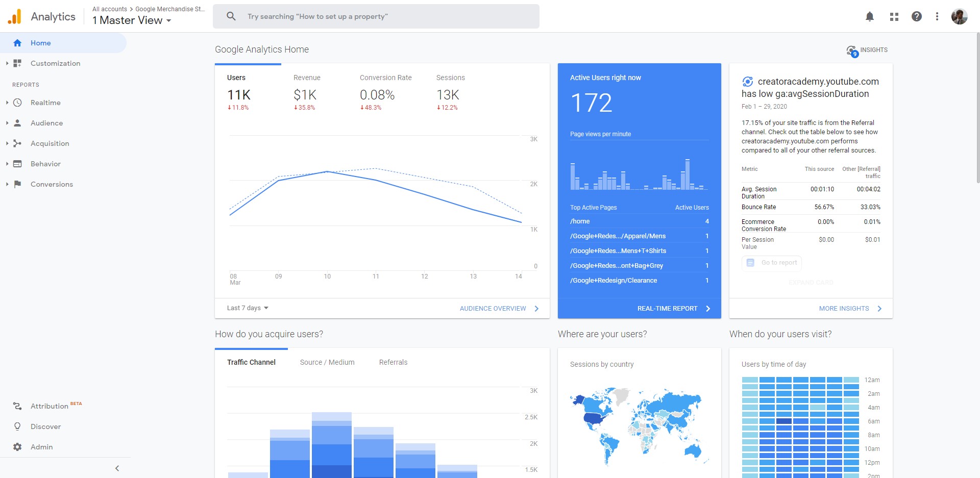Open the AUDIENCE OVERVIEW link
980x478 pixels.
pyautogui.click(x=493, y=309)
